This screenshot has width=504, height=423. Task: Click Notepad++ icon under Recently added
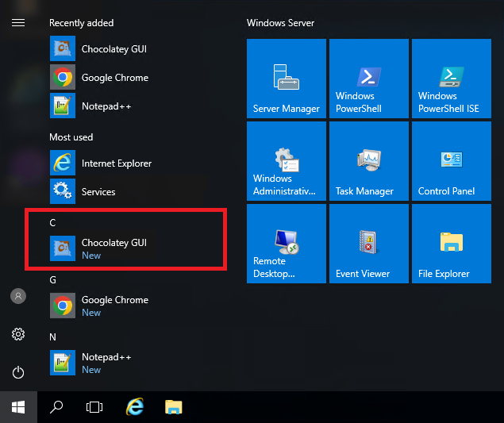click(x=63, y=106)
